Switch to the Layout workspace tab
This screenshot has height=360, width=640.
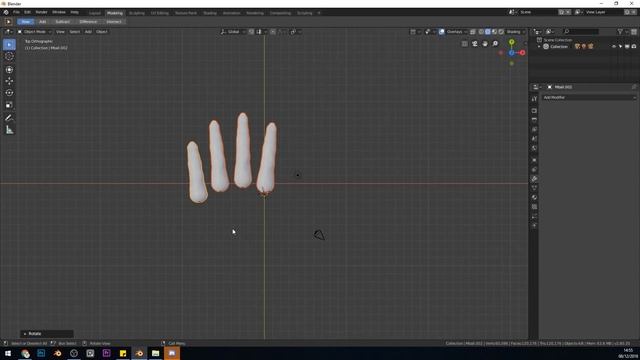coord(95,13)
